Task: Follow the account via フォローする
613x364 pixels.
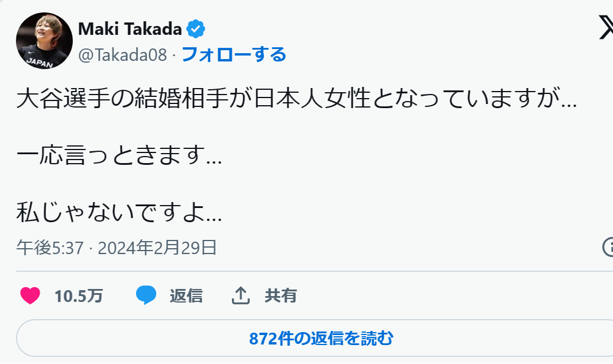Action: [x=234, y=54]
